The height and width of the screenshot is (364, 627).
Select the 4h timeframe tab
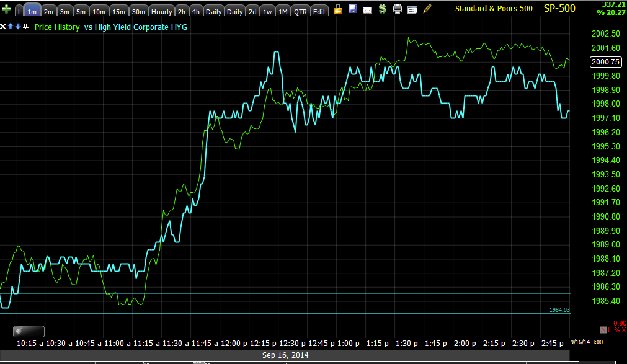[195, 12]
